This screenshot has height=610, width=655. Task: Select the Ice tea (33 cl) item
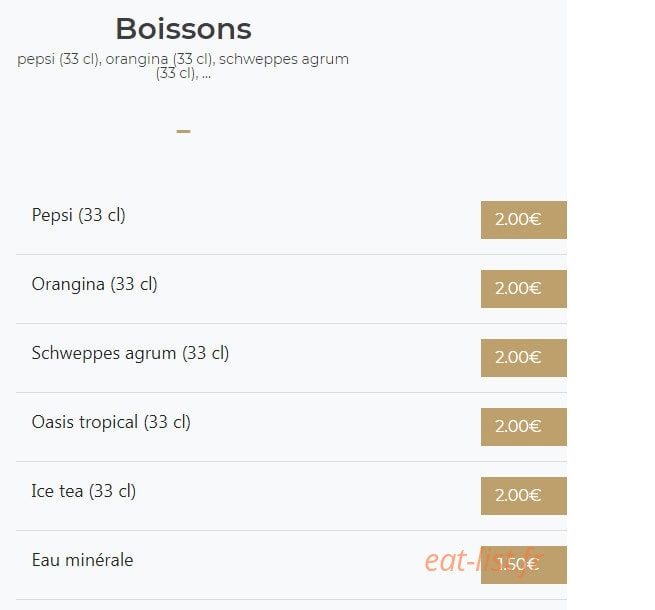84,491
